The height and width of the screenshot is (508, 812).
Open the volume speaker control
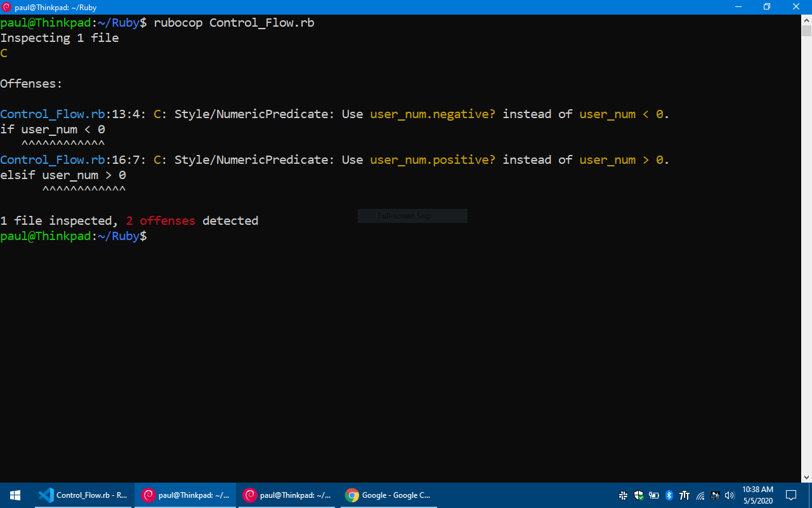[x=730, y=495]
